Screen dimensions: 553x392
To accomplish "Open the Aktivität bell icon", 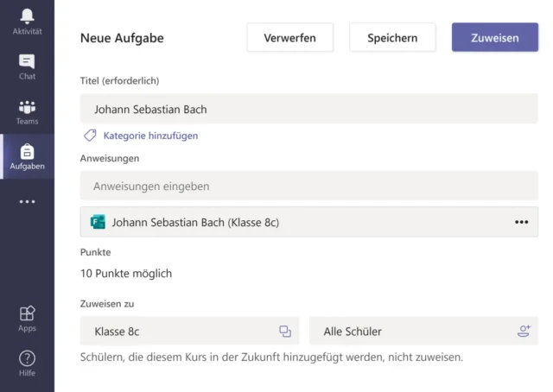I will click(27, 16).
